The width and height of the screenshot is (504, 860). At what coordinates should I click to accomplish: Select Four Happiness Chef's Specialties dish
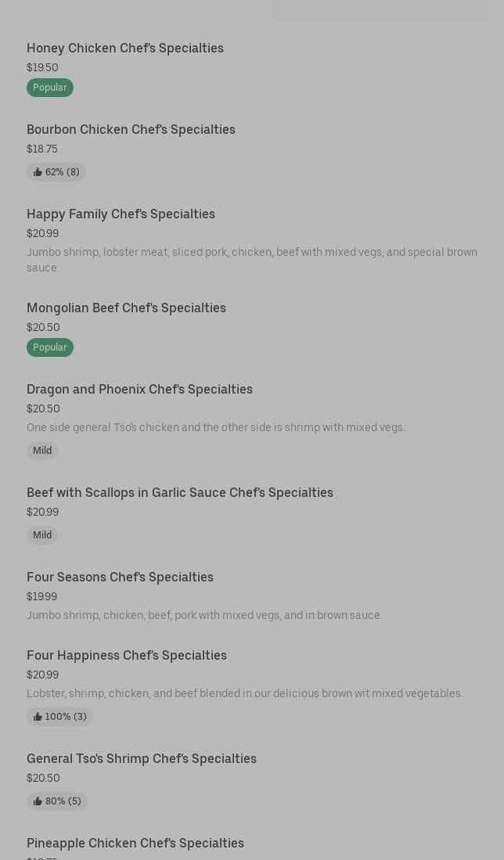click(x=126, y=656)
